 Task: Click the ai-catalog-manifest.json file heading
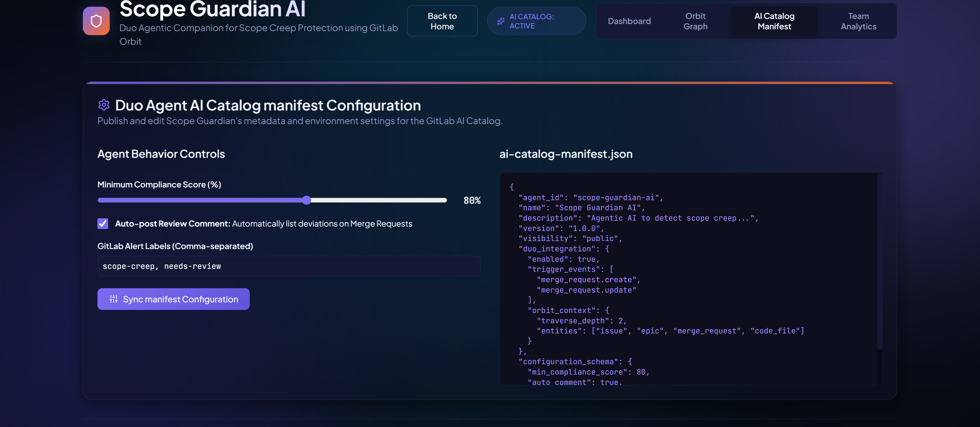pyautogui.click(x=566, y=154)
